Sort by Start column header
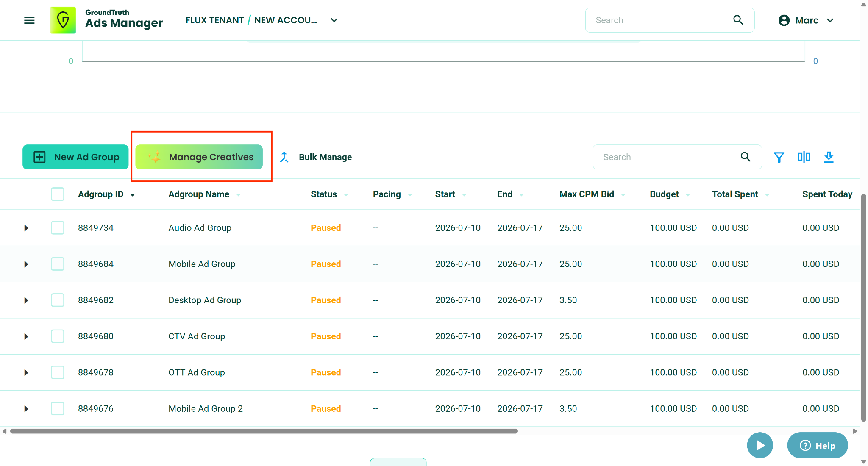The image size is (868, 466). [451, 194]
